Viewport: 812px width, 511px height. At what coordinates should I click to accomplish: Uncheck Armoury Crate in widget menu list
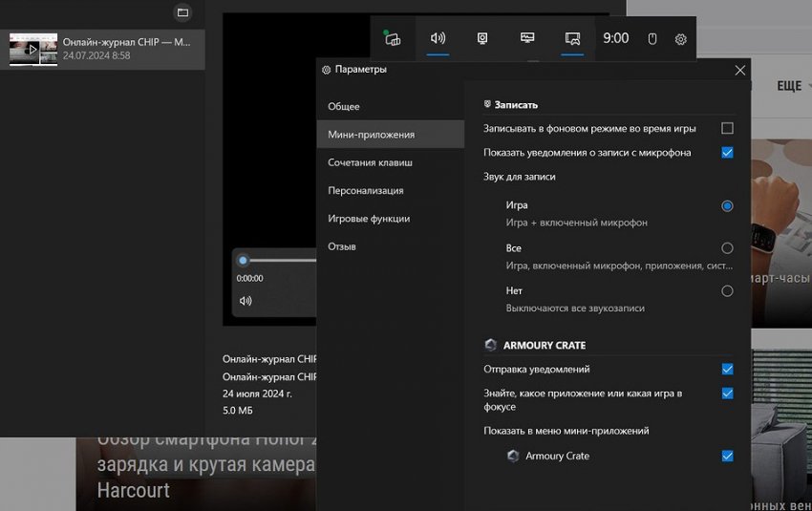pos(727,456)
